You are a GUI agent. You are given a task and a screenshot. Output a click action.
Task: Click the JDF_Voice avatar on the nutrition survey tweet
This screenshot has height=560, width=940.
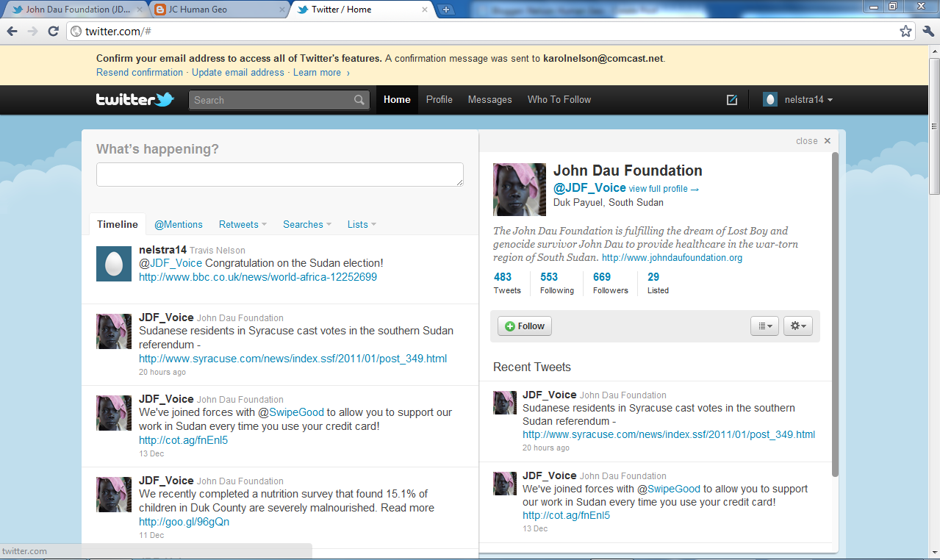(114, 495)
